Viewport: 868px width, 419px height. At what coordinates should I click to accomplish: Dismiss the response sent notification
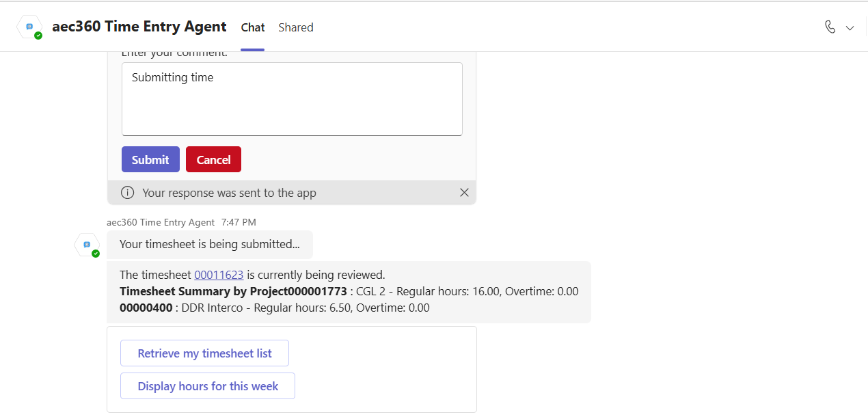(464, 193)
